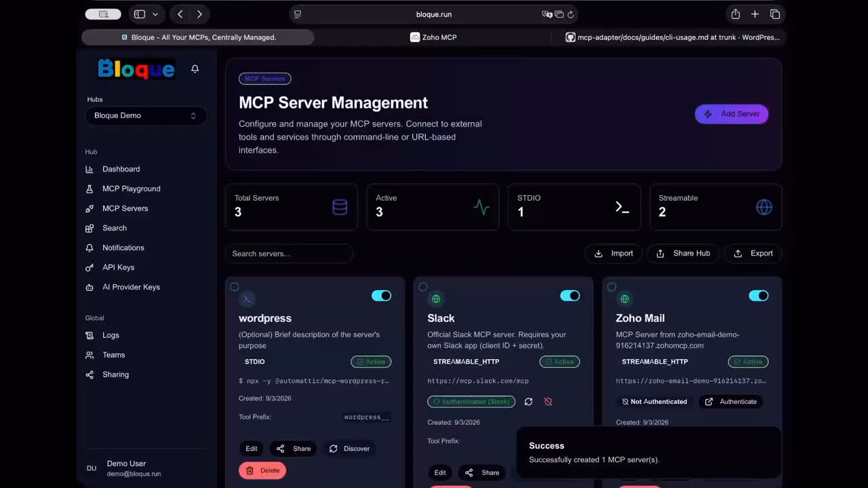The image size is (868, 488).
Task: Reload the bloque.run page
Action: coord(570,14)
